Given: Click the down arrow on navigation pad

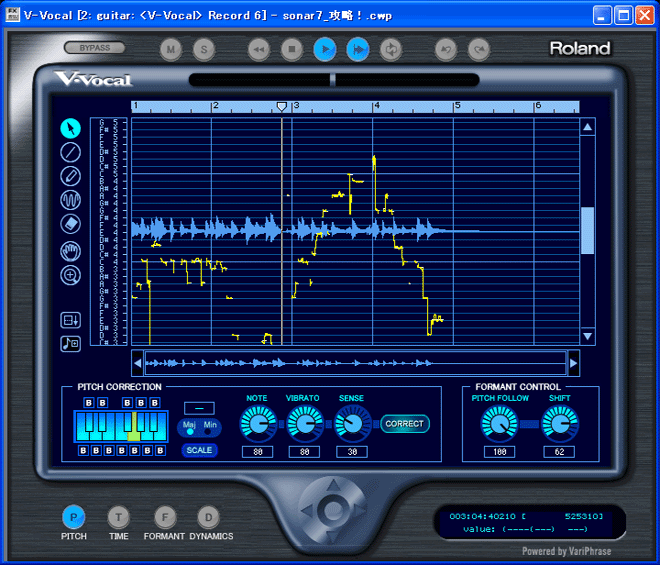Looking at the screenshot, I should pos(333,537).
